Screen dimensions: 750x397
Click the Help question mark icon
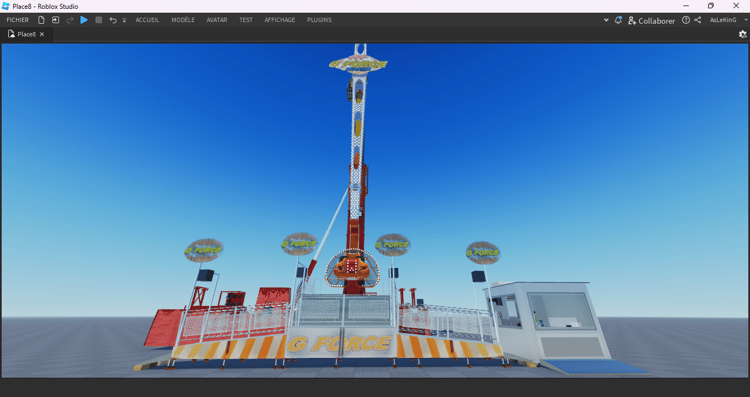tap(686, 20)
